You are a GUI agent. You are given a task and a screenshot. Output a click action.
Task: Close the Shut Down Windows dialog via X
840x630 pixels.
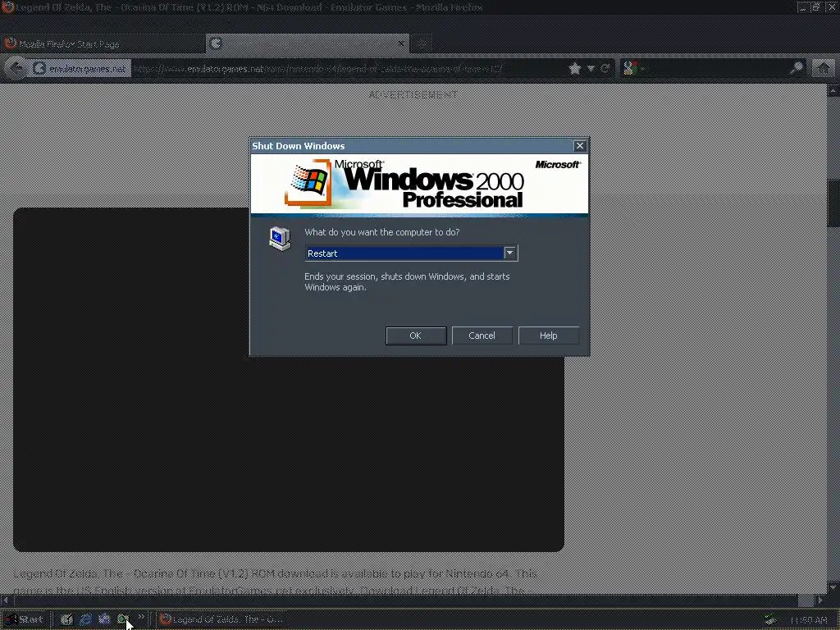[x=580, y=146]
